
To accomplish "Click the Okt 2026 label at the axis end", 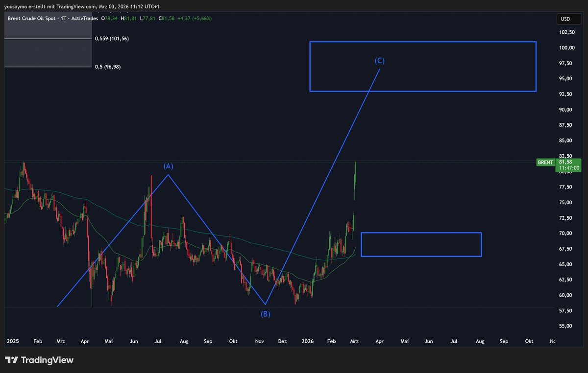I will click(529, 341).
